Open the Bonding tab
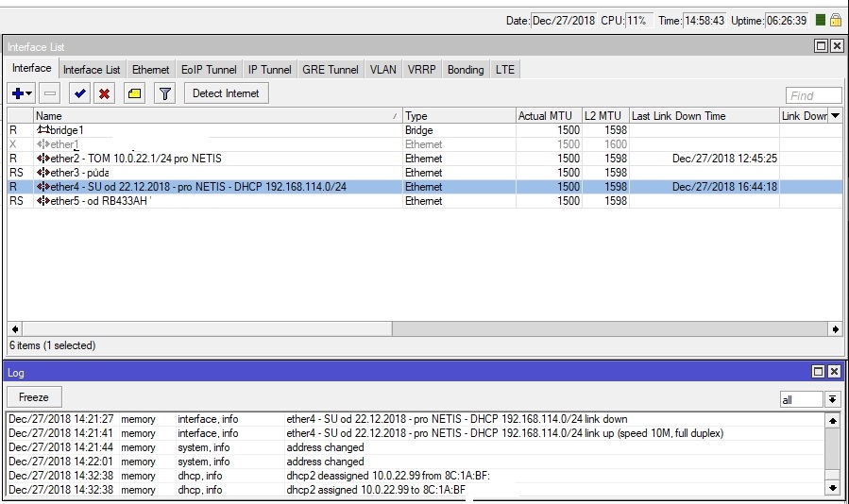The height and width of the screenshot is (504, 849). (466, 69)
